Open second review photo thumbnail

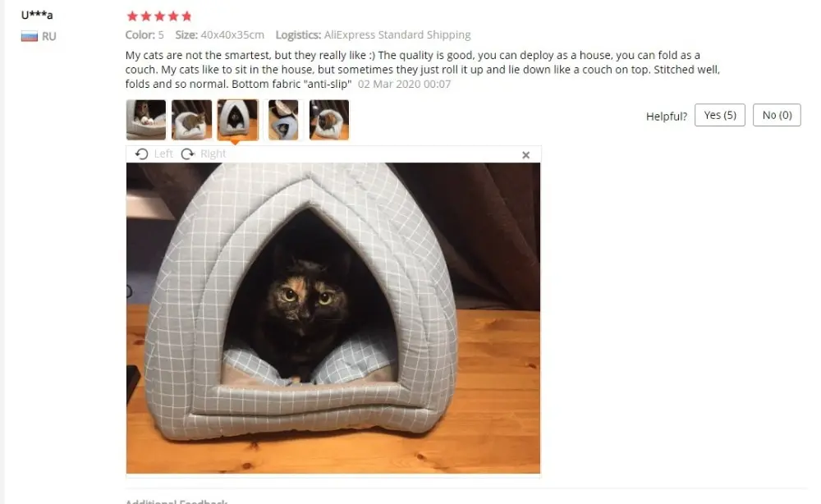[191, 120]
